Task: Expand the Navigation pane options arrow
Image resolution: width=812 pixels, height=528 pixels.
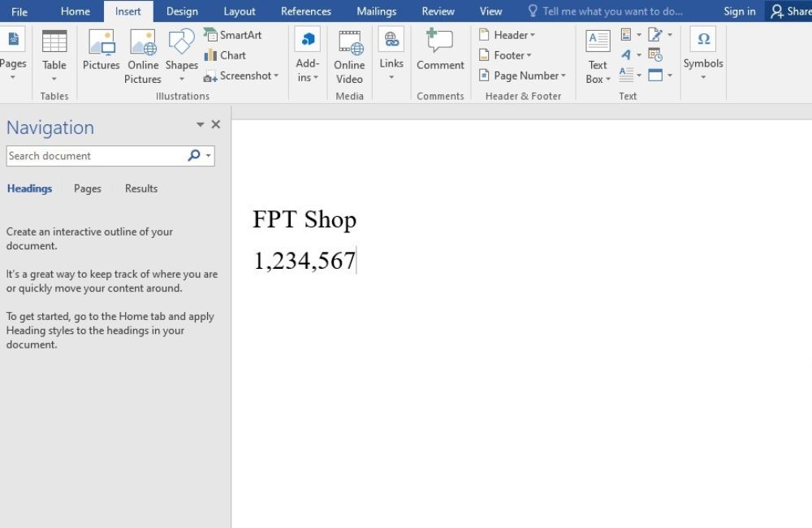Action: pos(200,124)
